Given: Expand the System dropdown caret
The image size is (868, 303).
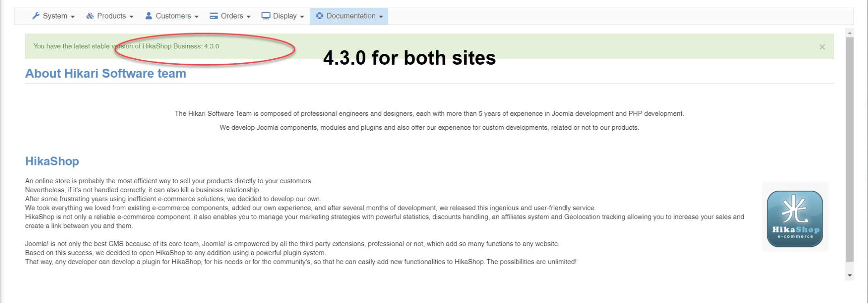Looking at the screenshot, I should pyautogui.click(x=73, y=17).
